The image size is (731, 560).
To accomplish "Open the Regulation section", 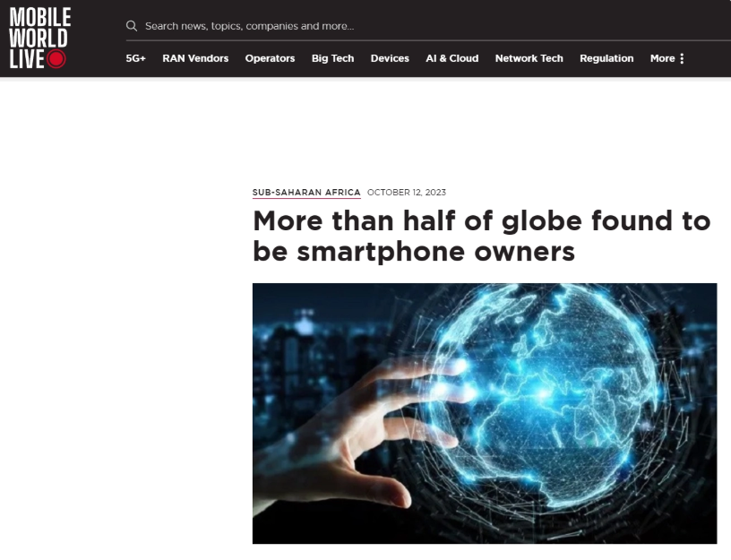I will pos(606,58).
